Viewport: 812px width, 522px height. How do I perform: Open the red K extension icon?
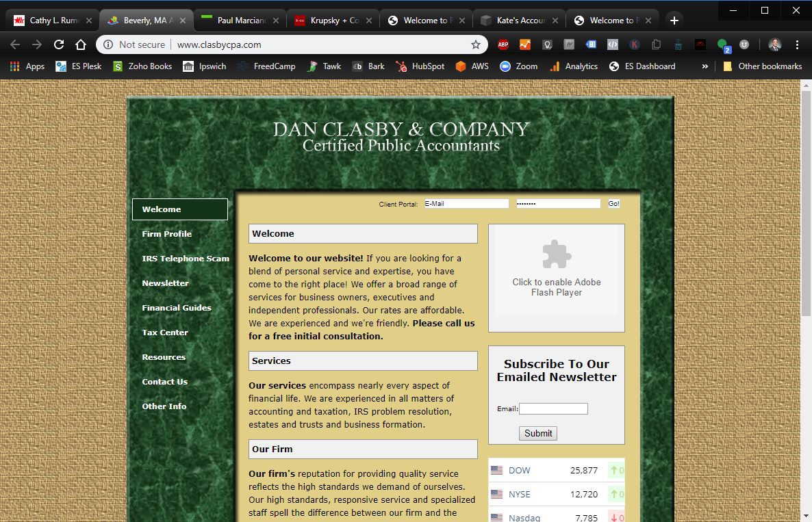pyautogui.click(x=635, y=44)
